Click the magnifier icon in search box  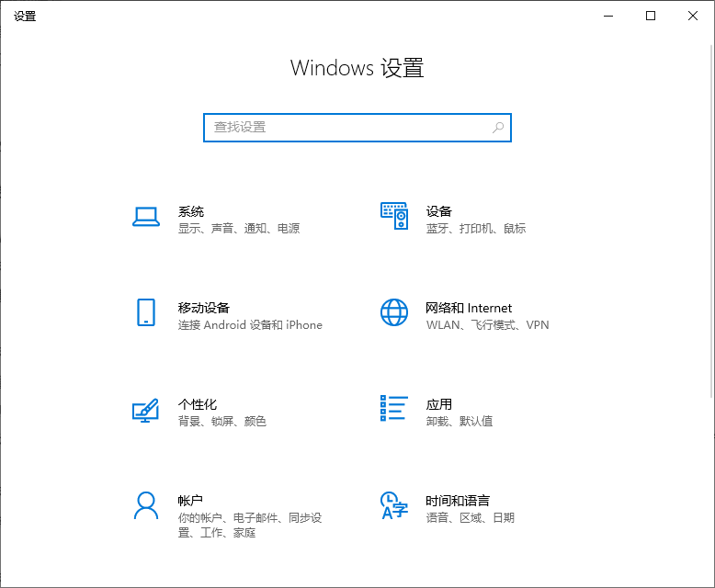click(x=498, y=128)
